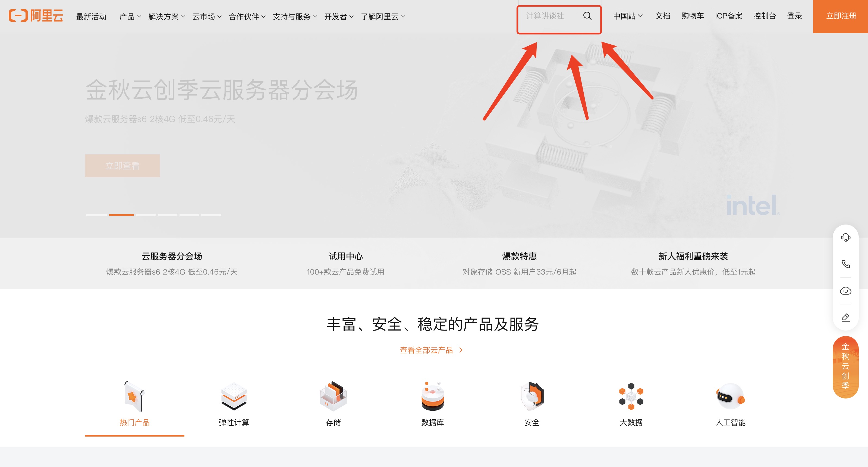
Task: Click the phone contact icon
Action: click(845, 264)
